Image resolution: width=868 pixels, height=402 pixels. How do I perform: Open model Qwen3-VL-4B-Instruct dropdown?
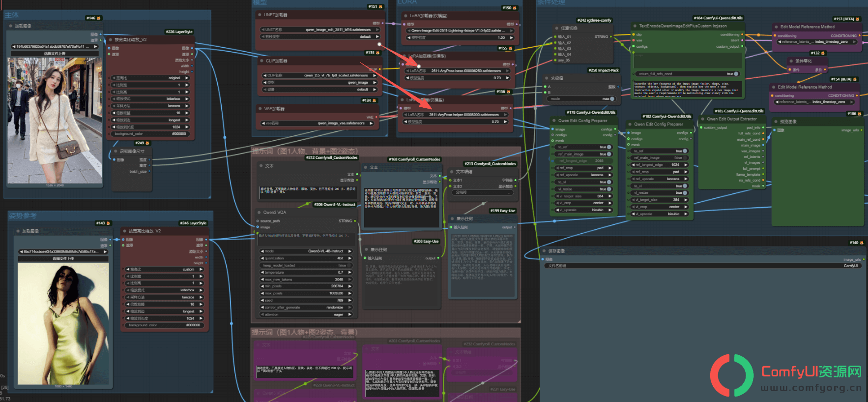click(306, 251)
